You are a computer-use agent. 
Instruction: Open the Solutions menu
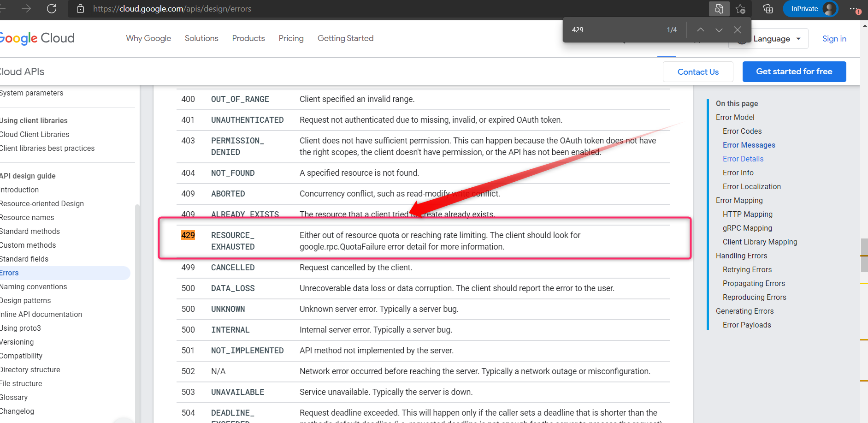(201, 38)
